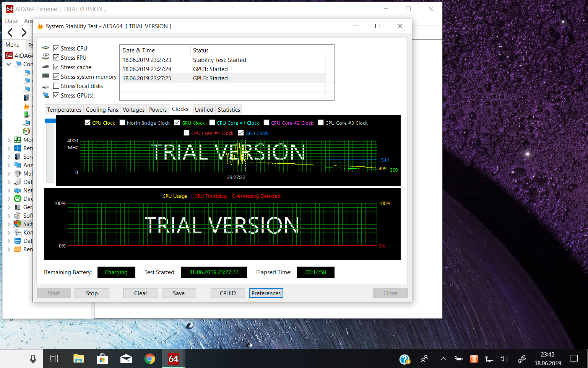Click the Benchmark tree icon

18,249
